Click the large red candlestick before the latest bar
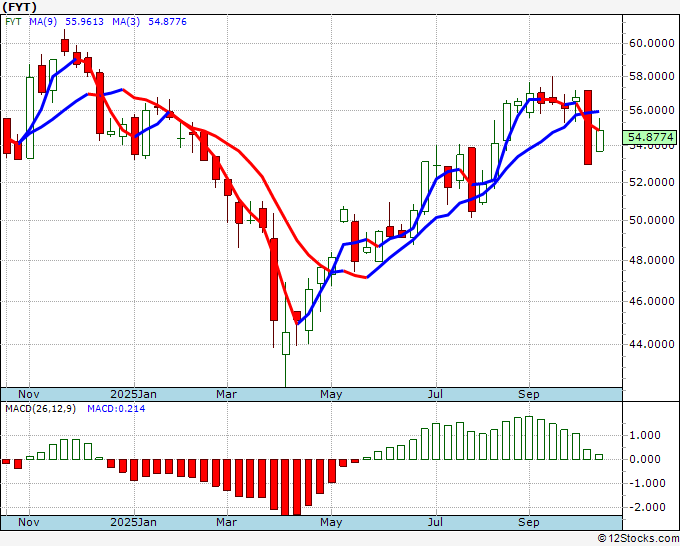The width and height of the screenshot is (680, 546). tap(588, 128)
